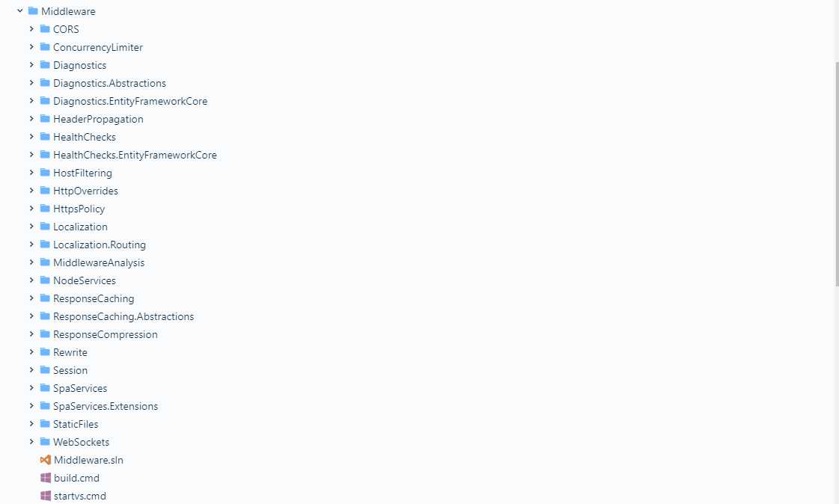Screen dimensions: 839x504
Task: Select the Localization.Routing folder
Action: (x=100, y=245)
